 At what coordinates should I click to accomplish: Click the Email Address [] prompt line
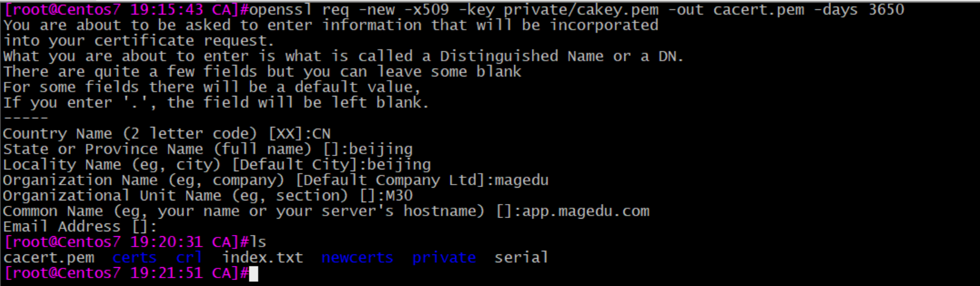point(80,227)
